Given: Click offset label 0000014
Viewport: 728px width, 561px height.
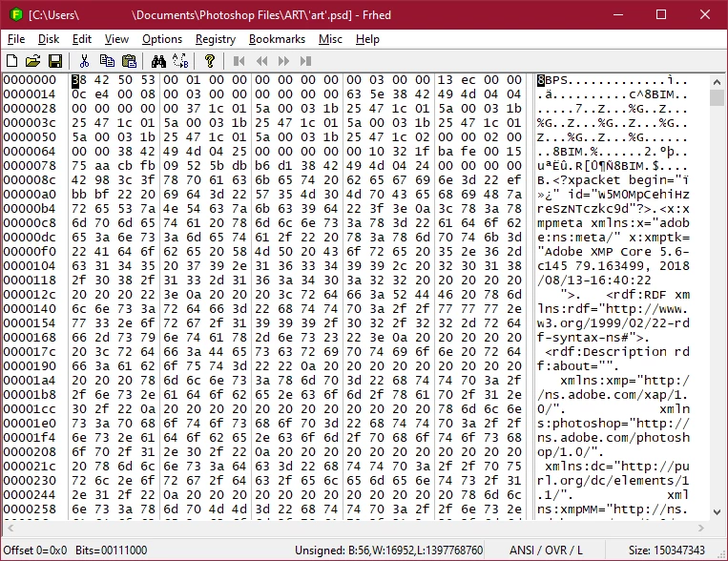Looking at the screenshot, I should (30, 94).
